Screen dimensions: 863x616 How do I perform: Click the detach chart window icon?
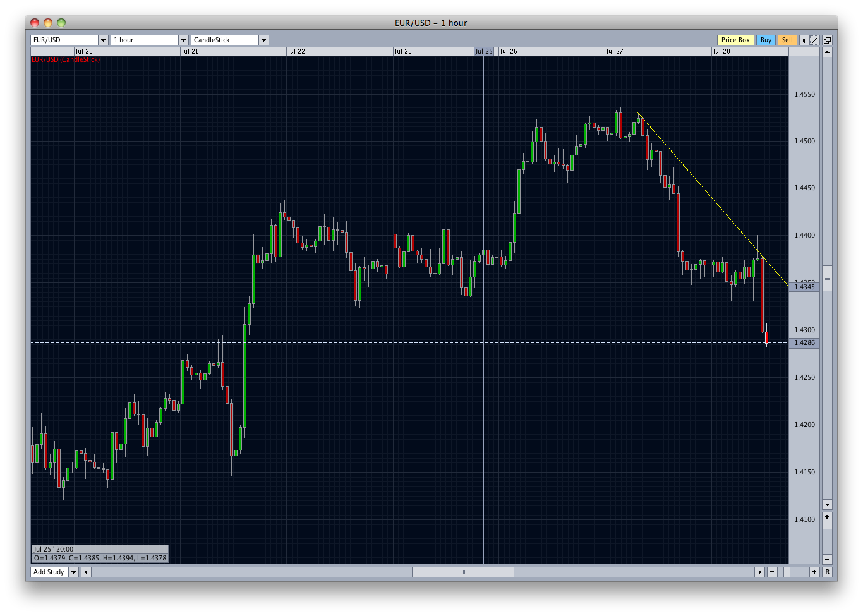[827, 40]
